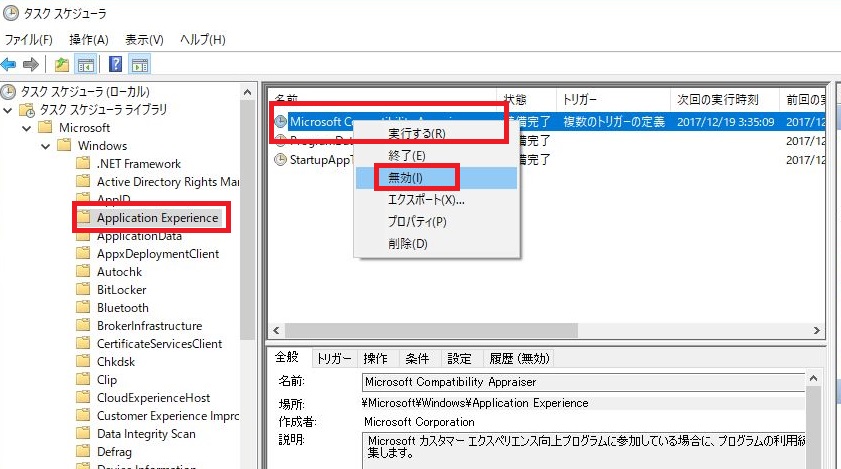Click the .NET Framework folder icon
The height and width of the screenshot is (469, 841).
click(x=83, y=163)
